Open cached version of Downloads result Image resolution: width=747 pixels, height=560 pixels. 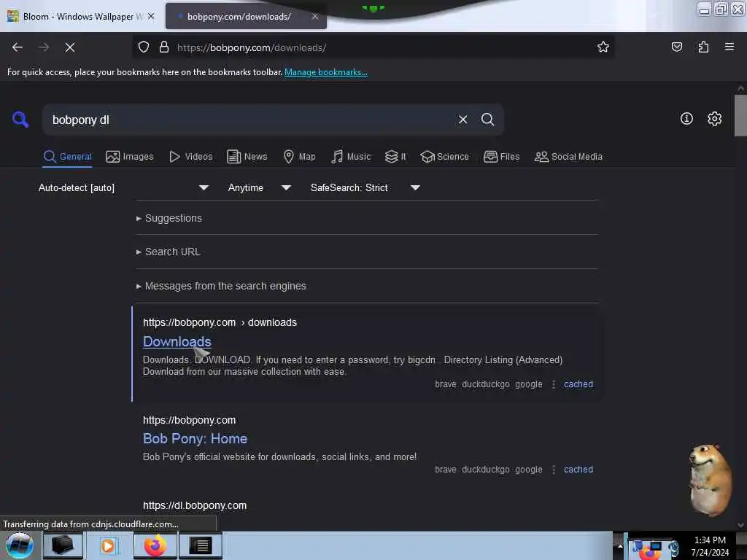pos(578,384)
